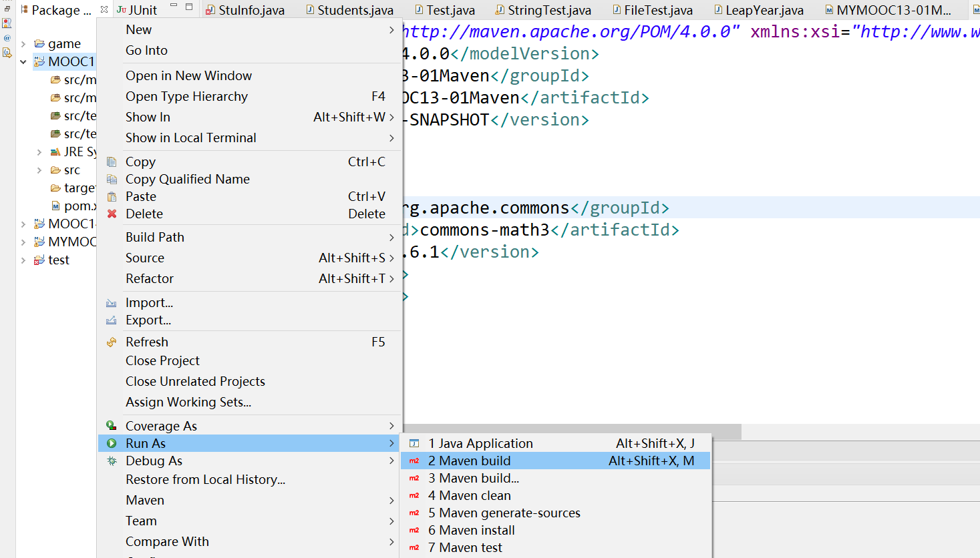Switch to the Students.java editor tab
The width and height of the screenshot is (980, 558).
350,10
